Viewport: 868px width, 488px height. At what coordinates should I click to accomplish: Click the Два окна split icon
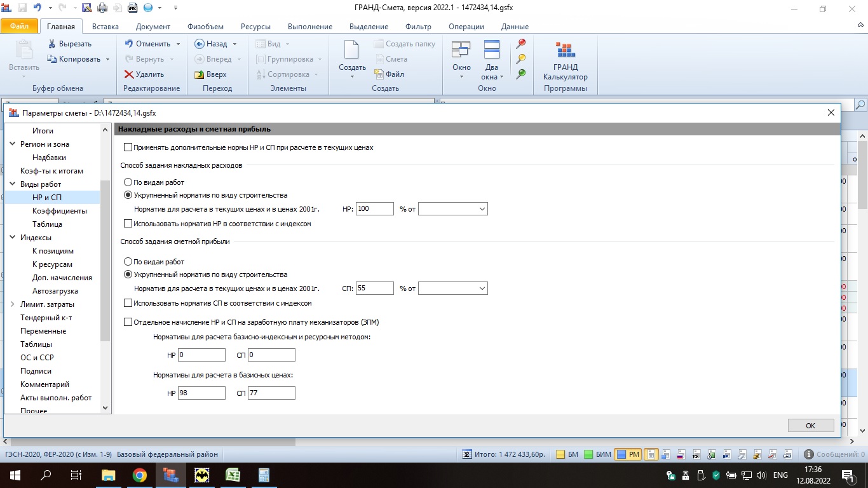492,50
